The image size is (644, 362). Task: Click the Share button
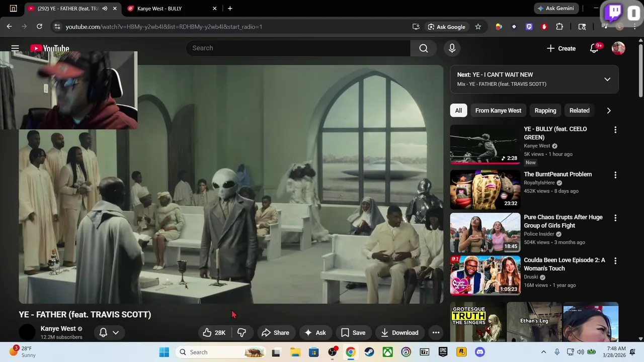pos(275,332)
